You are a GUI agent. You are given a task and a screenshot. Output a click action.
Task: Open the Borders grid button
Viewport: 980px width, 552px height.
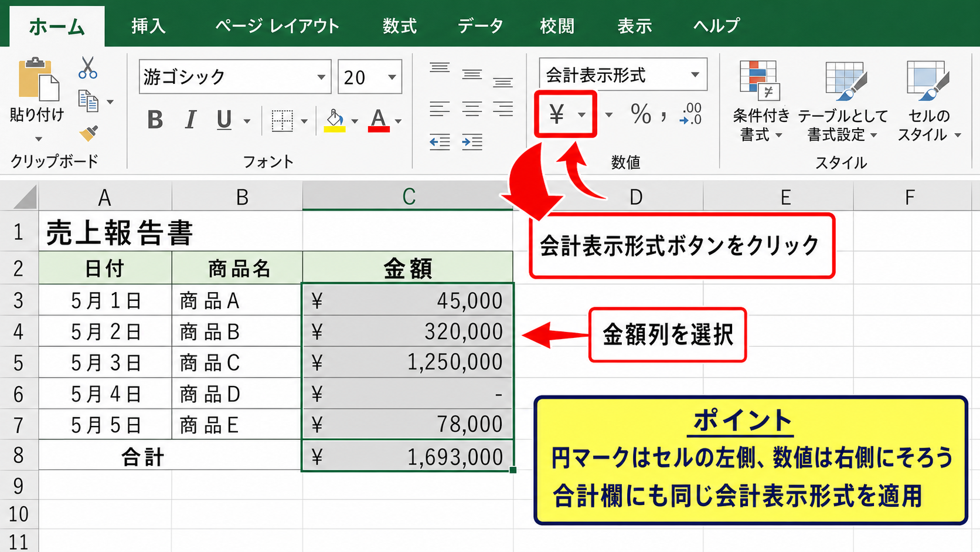[282, 121]
